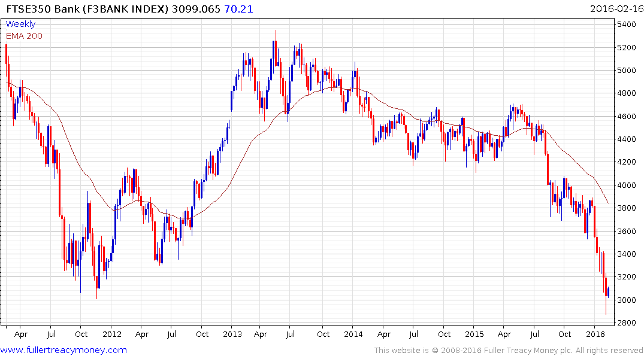Click the 3800 price axis label
Viewport: 644px width, 359px height.
pos(627,208)
